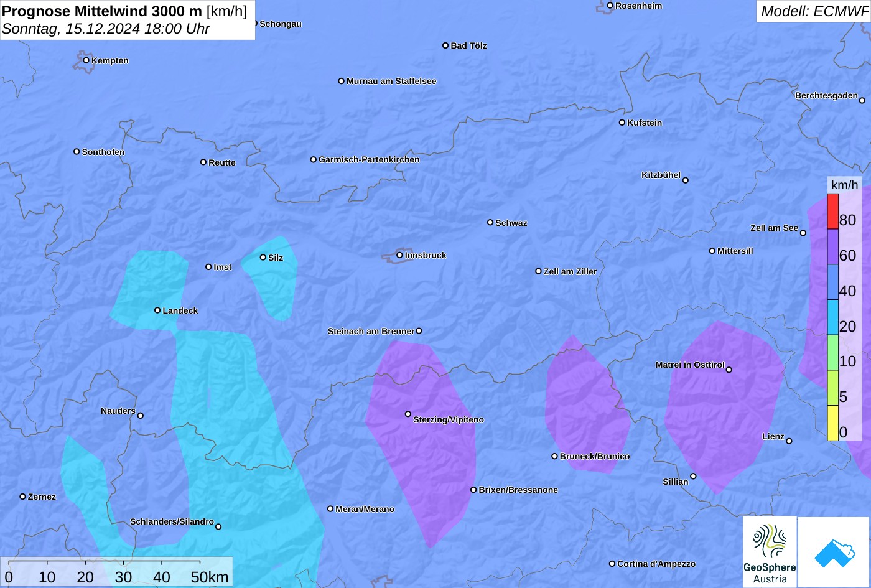
Task: Click the Sillian label
Action: coord(676,482)
